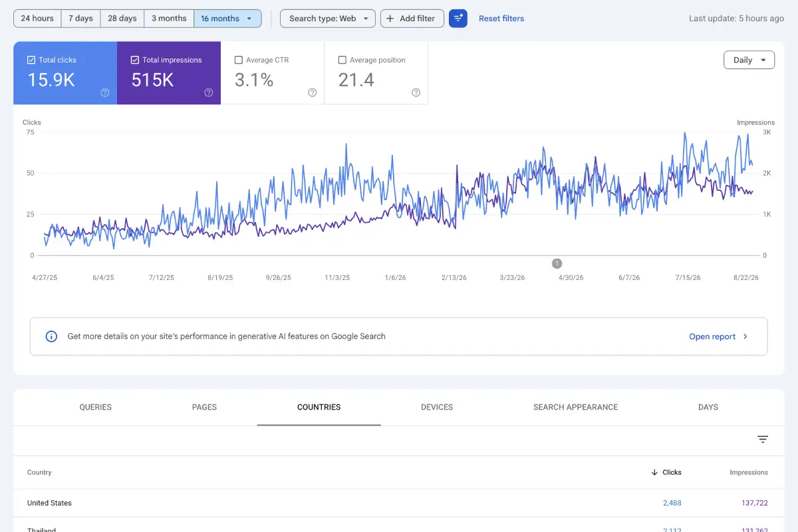Open help for Total clicks metric
798x532 pixels.
(x=105, y=92)
